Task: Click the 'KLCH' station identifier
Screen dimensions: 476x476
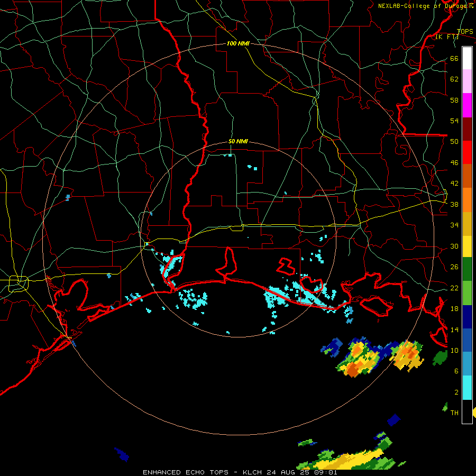Action: click(x=253, y=472)
